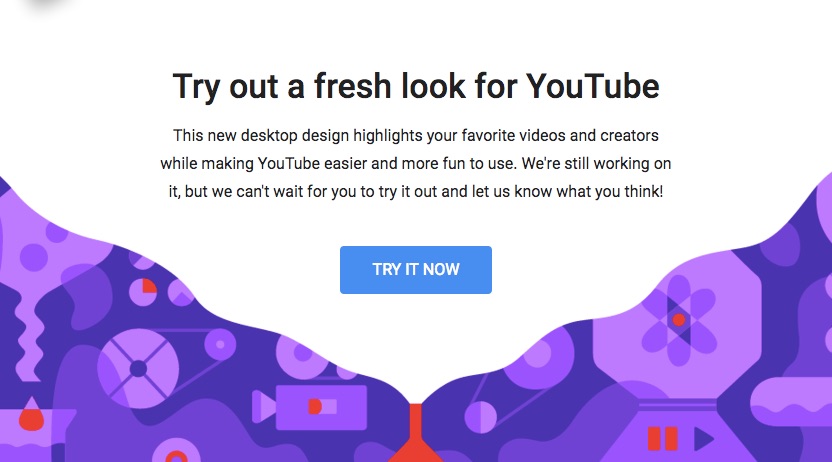
Task: Click the heading Try out a fresh look
Action: (x=415, y=86)
